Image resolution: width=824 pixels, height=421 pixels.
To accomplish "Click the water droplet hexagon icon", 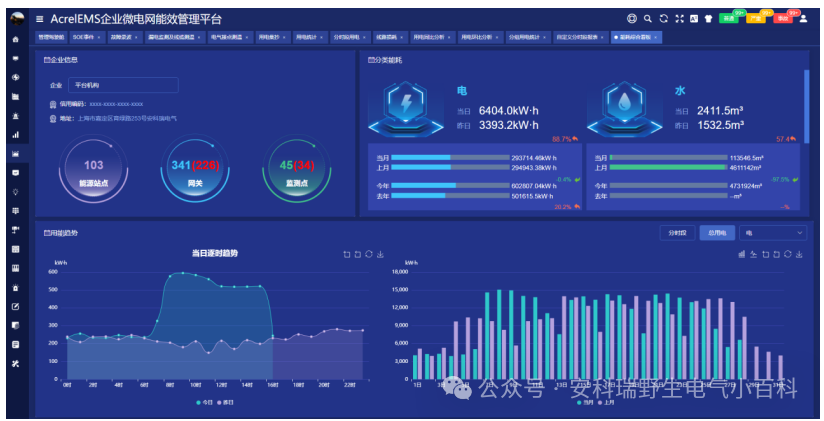I will (624, 108).
